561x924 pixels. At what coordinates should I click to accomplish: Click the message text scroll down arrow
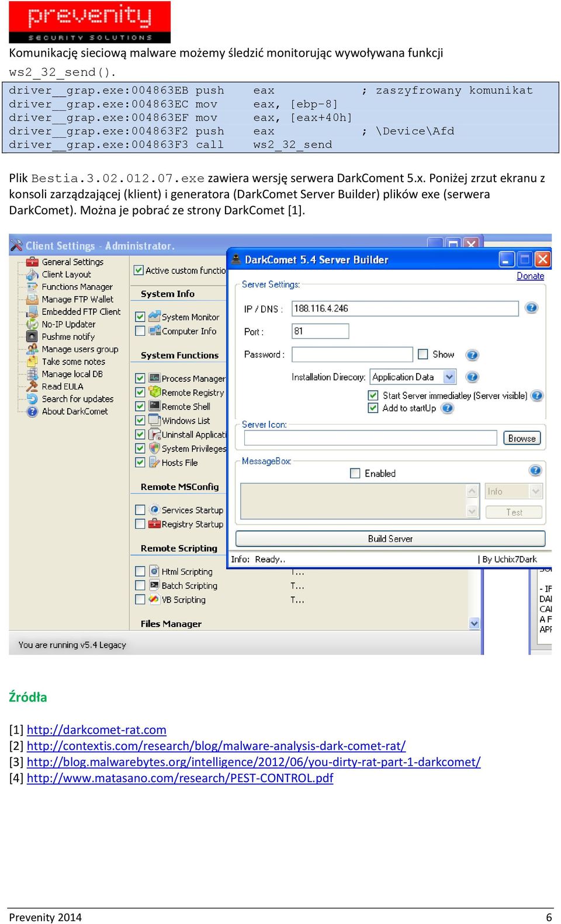[x=472, y=512]
